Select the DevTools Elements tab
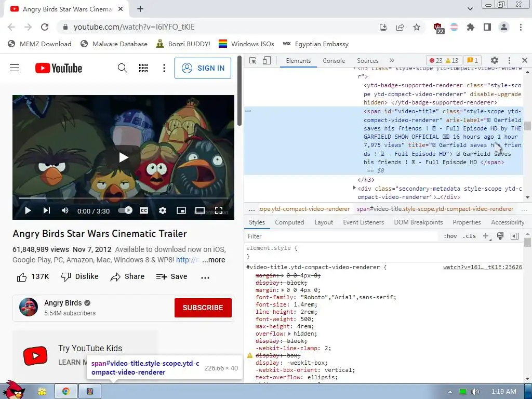 click(x=298, y=61)
